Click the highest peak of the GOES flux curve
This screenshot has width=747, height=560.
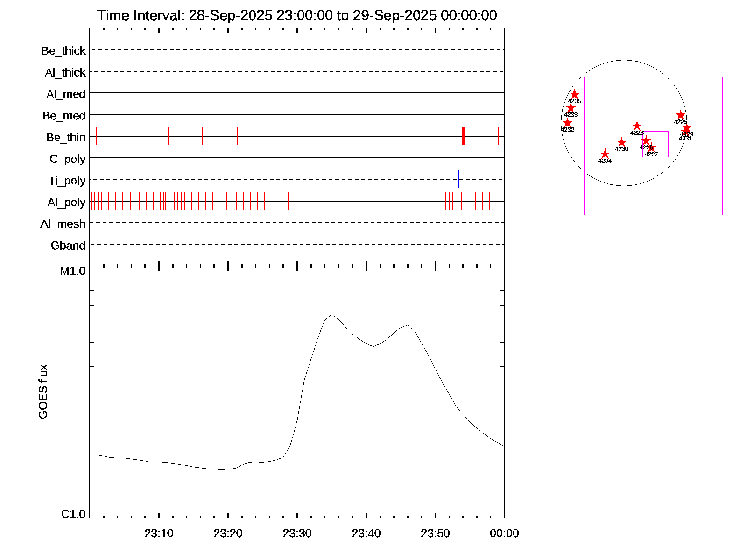[x=331, y=315]
